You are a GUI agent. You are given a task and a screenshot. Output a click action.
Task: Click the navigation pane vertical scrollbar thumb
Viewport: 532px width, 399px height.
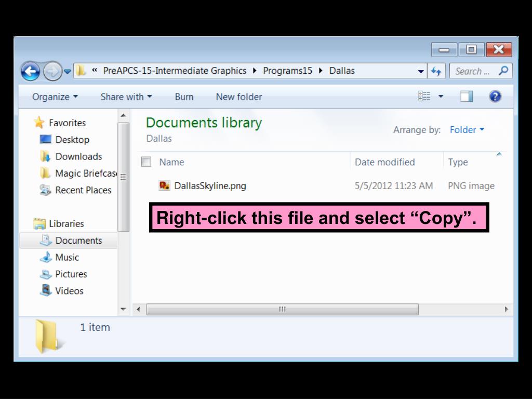pyautogui.click(x=124, y=177)
